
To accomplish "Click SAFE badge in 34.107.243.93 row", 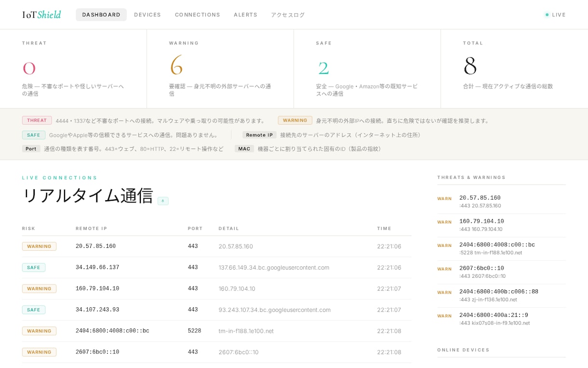I will pos(34,310).
